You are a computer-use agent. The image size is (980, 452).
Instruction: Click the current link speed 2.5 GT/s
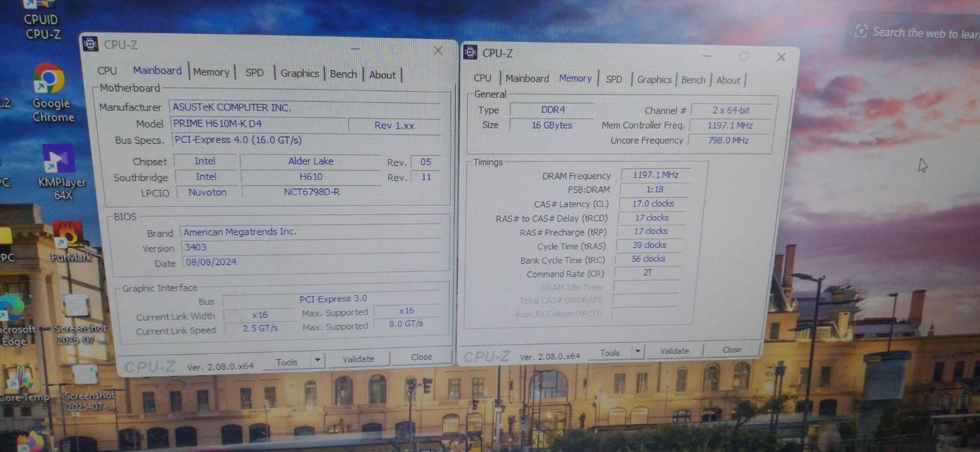point(259,328)
